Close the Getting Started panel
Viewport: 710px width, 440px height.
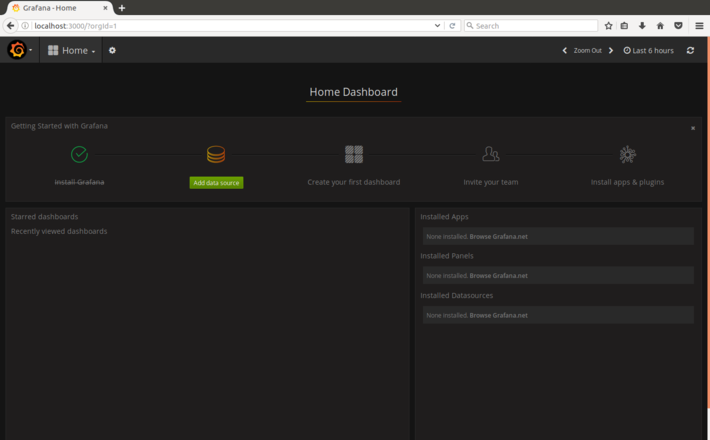[693, 128]
